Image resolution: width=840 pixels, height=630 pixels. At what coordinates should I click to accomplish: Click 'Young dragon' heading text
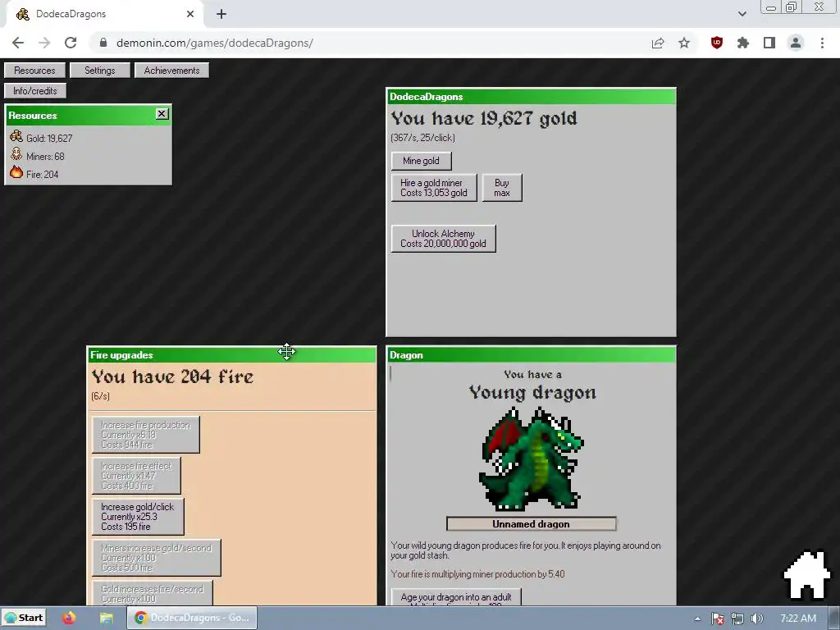532,393
